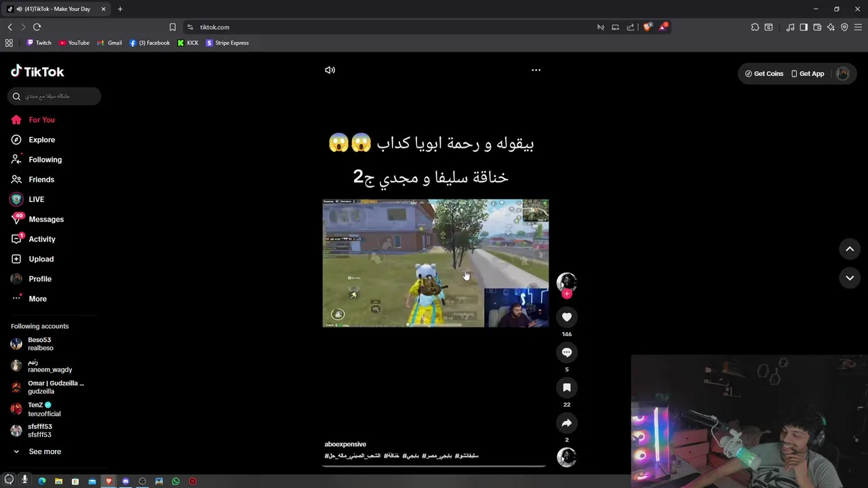The width and height of the screenshot is (868, 488).
Task: Click the Get App button
Action: click(x=808, y=73)
